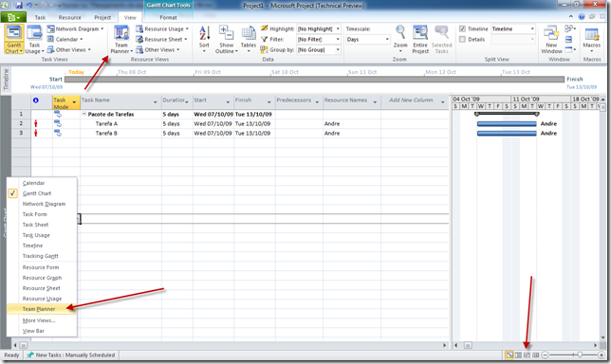Open the Resource Names column dropdown arrow
611x364 pixels.
point(375,102)
